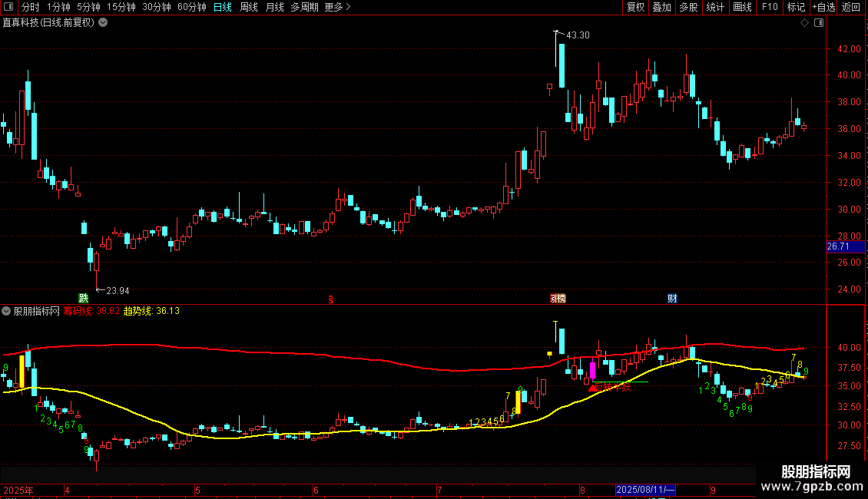This screenshot has height=499, width=868.
Task: Click the 2025/08/11 date cursor label
Action: pyautogui.click(x=645, y=490)
